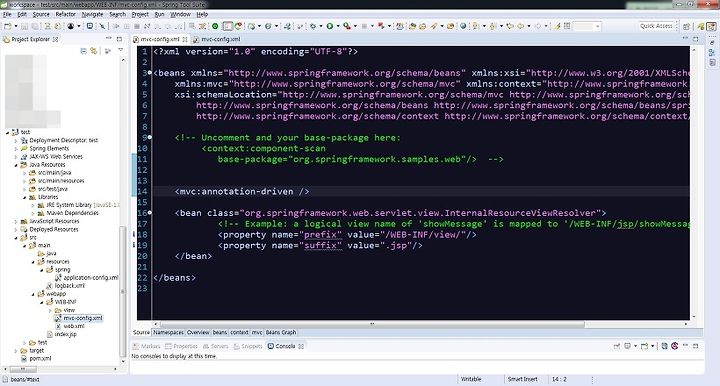Click the Quick Access search field
Image resolution: width=720 pixels, height=386 pixels.
(657, 27)
